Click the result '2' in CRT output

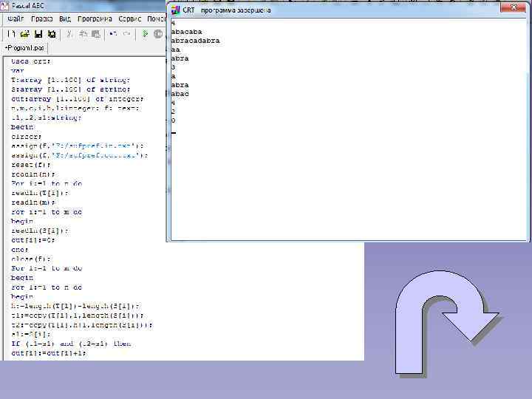coord(173,112)
